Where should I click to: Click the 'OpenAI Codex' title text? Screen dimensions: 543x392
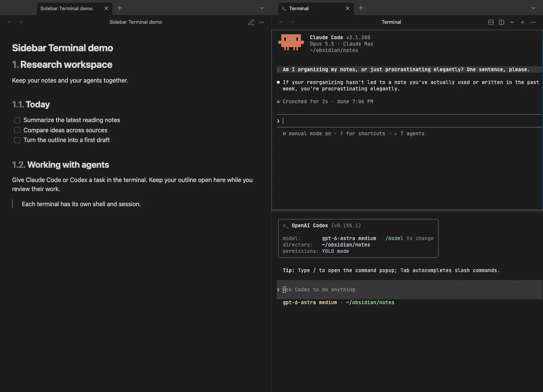(310, 225)
